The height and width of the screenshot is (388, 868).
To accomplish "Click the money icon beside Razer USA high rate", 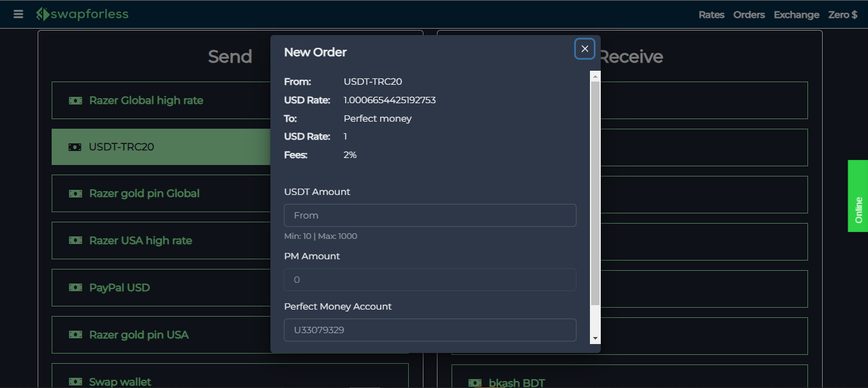I will coord(75,241).
